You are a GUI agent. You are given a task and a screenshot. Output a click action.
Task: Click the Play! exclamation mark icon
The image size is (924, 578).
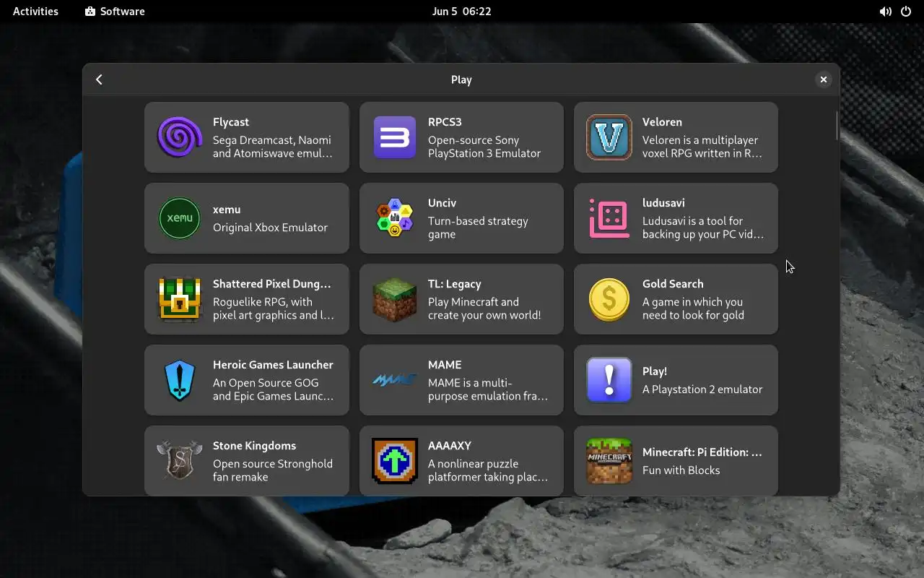click(609, 380)
